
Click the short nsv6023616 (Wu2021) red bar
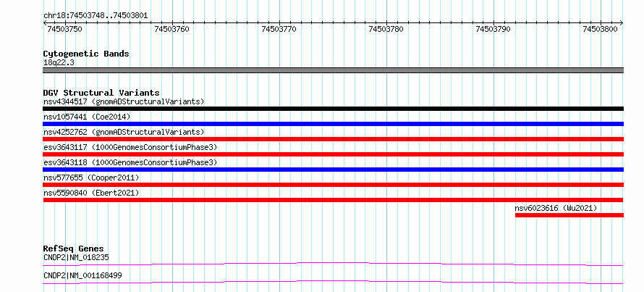click(569, 215)
